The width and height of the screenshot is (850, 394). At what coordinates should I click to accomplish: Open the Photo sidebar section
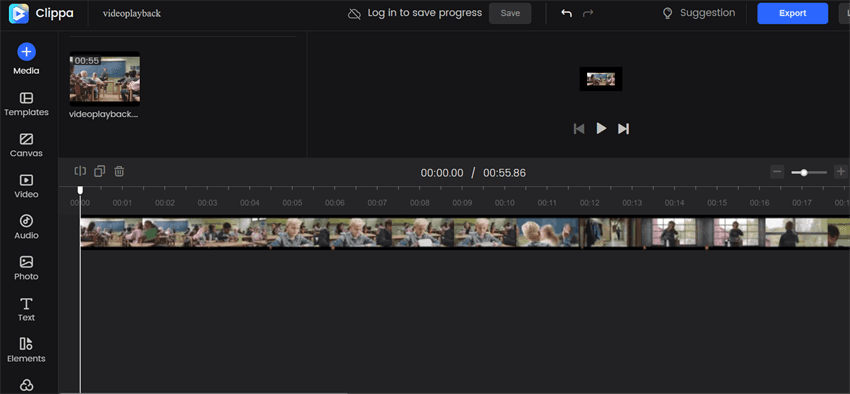pos(27,268)
